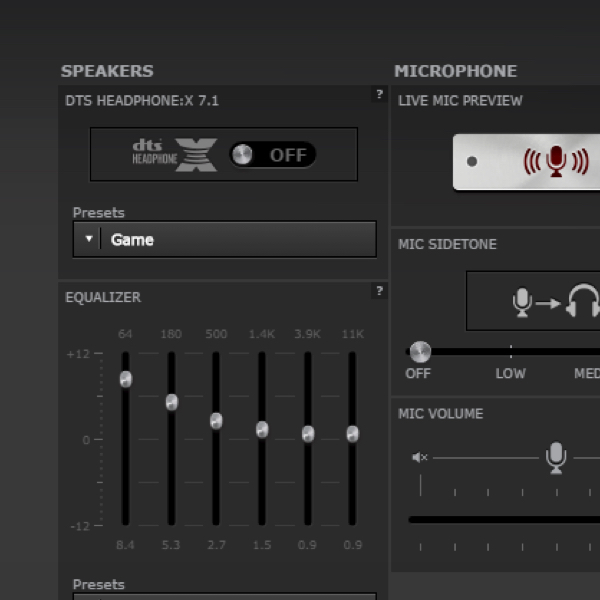
Task: Click the 5.3 gain value under 180
Action: coord(171,545)
